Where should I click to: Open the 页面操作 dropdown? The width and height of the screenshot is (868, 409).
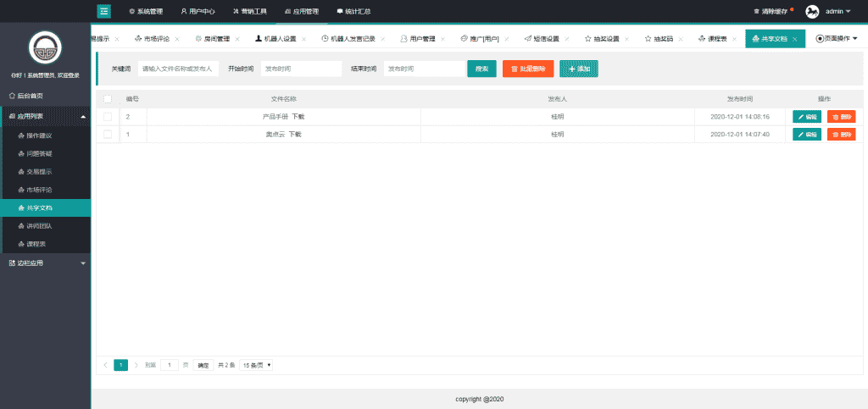tap(837, 39)
